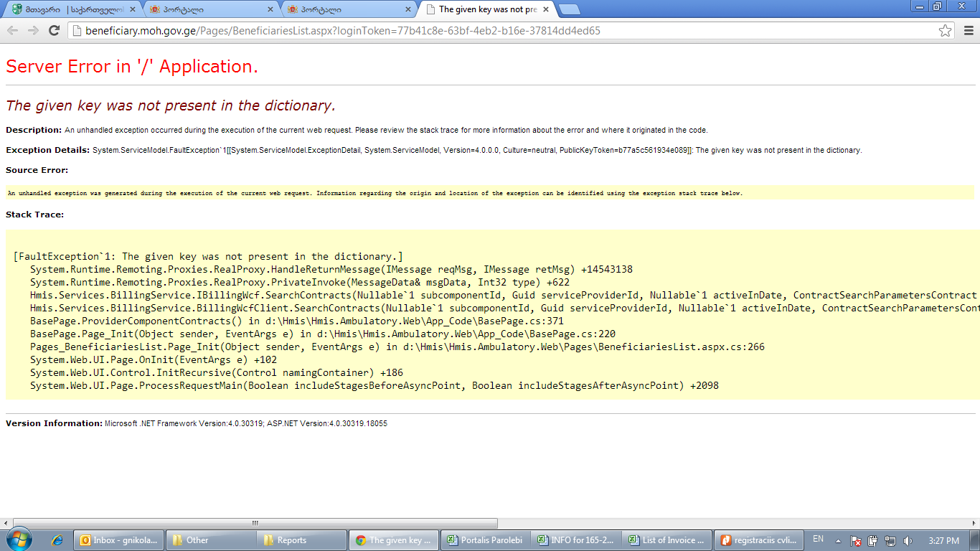The image size is (980, 551).
Task: Click the browser back arrow
Action: [x=12, y=31]
